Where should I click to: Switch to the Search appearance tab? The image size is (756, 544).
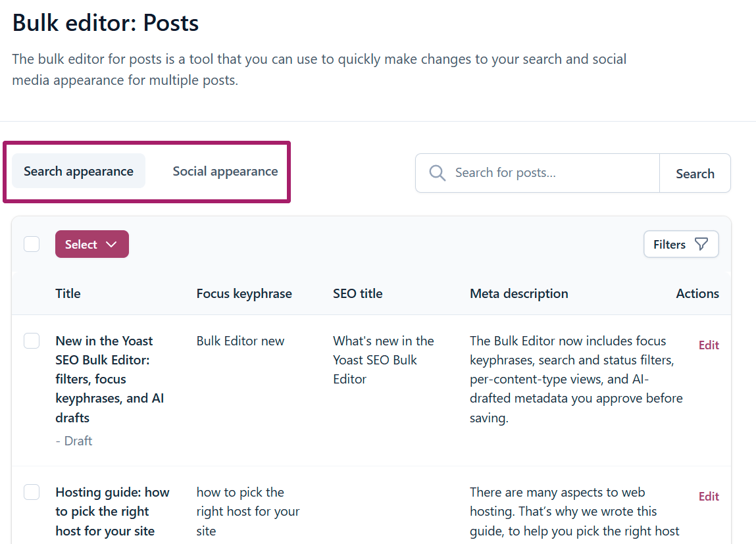point(78,171)
